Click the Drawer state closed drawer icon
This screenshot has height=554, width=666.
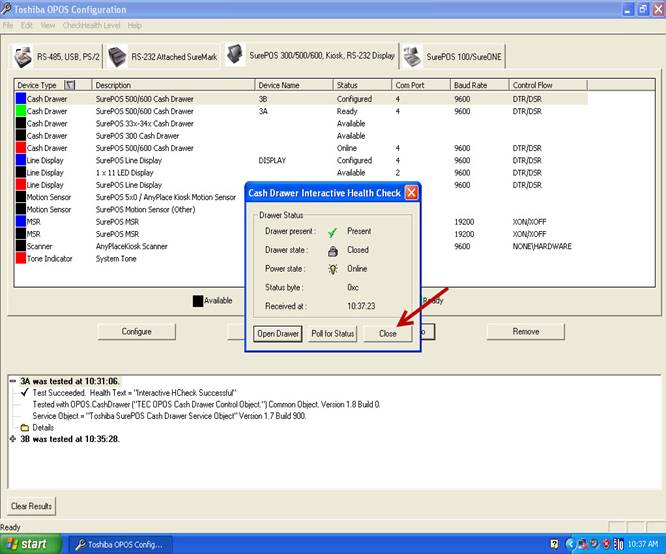click(331, 250)
